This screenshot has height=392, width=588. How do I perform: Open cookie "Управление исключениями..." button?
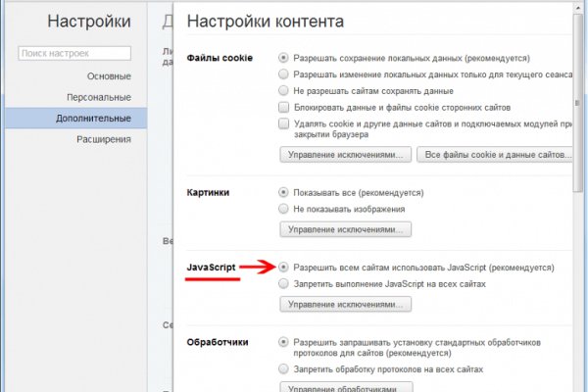point(345,155)
